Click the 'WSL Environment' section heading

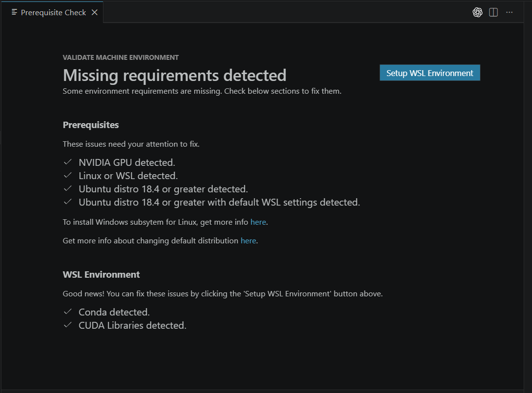click(x=101, y=275)
